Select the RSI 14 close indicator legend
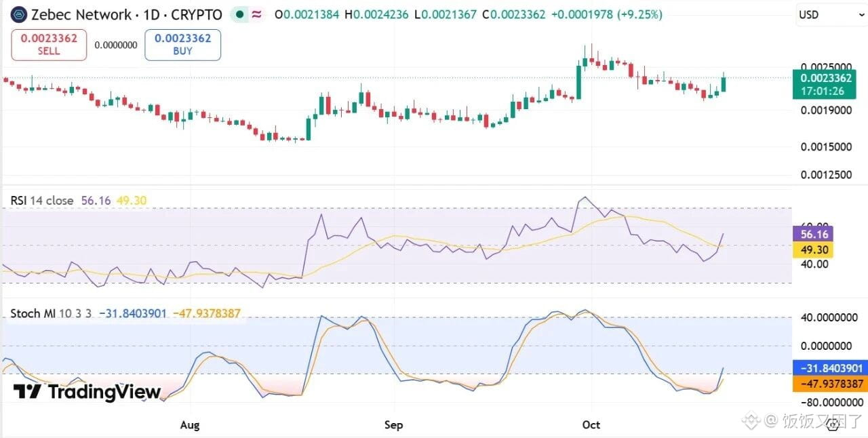This screenshot has height=438, width=868. (42, 201)
